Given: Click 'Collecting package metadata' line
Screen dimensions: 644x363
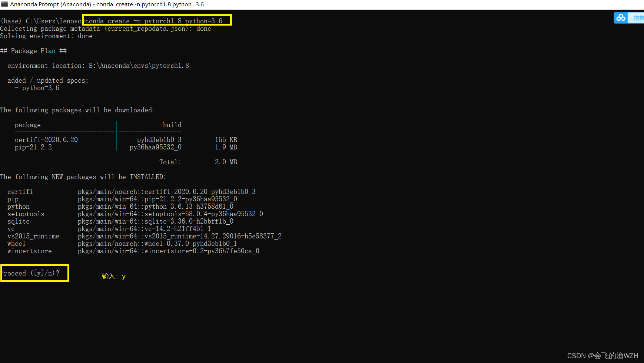Looking at the screenshot, I should pos(106,29).
